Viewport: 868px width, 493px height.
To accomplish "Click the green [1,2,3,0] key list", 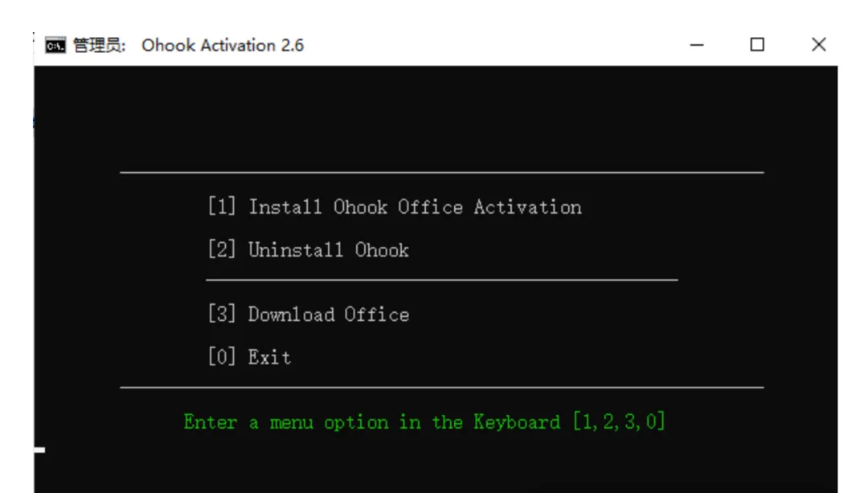I will click(x=619, y=421).
